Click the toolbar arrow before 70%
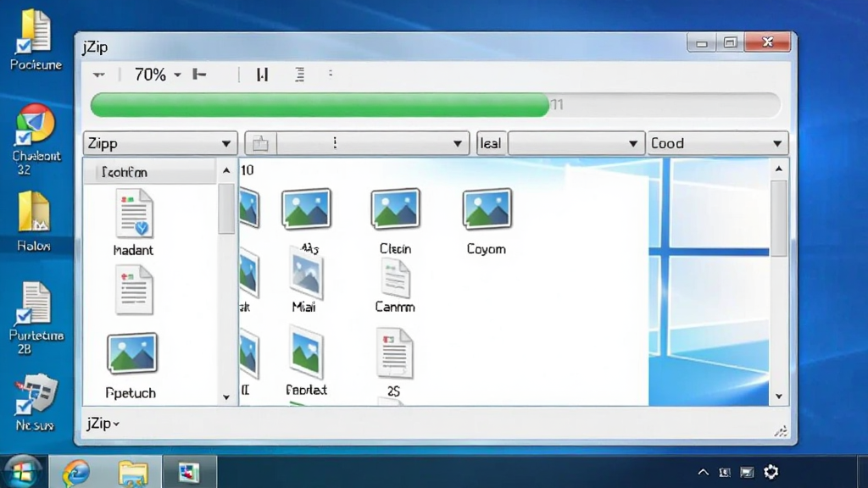The height and width of the screenshot is (488, 868). coord(98,75)
